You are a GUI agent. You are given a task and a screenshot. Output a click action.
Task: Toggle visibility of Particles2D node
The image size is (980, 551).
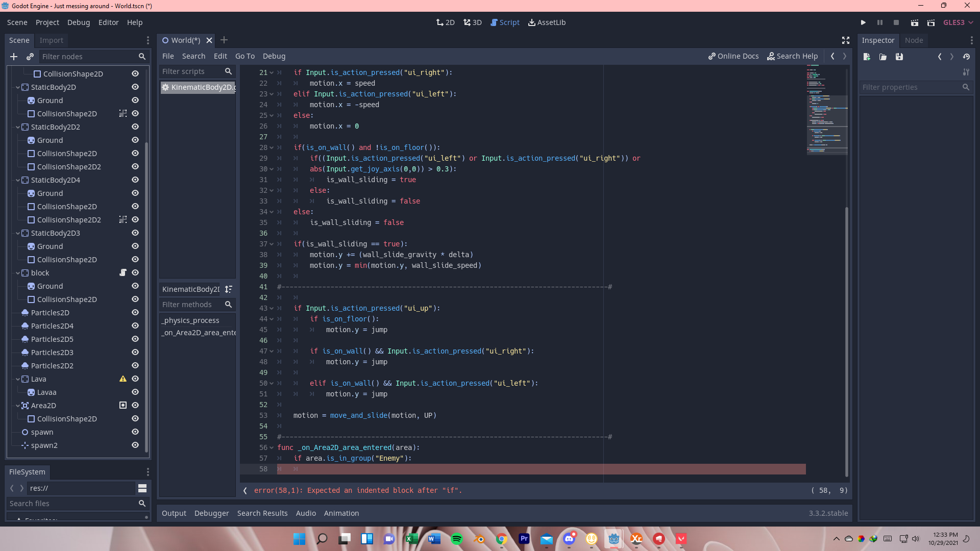135,313
